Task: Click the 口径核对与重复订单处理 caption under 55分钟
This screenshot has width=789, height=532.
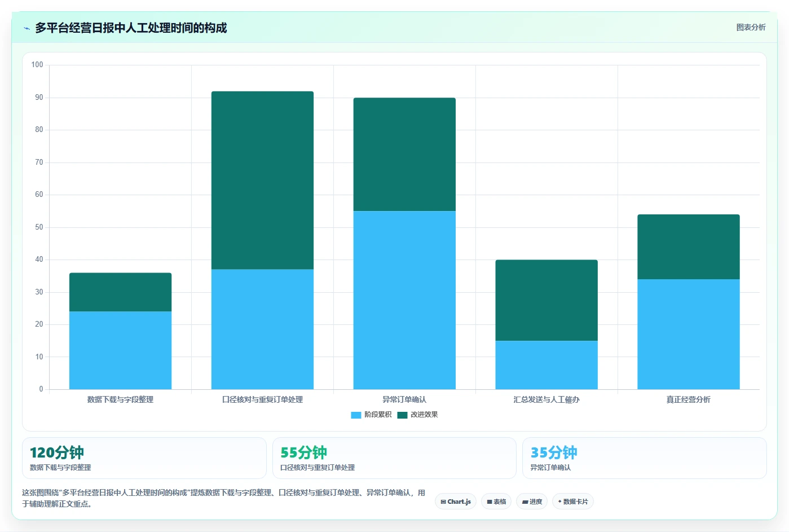Action: (x=318, y=468)
